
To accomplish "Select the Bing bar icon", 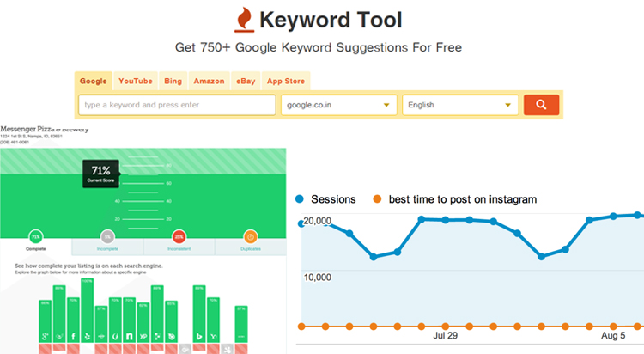I will 199,337.
